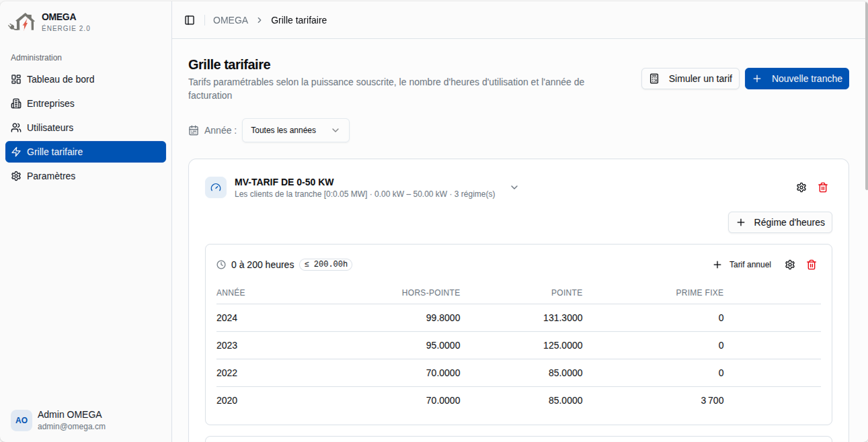This screenshot has width=868, height=442.
Task: Open settings gear for MV-TARIF DE 0-50 KW
Action: pyautogui.click(x=801, y=187)
